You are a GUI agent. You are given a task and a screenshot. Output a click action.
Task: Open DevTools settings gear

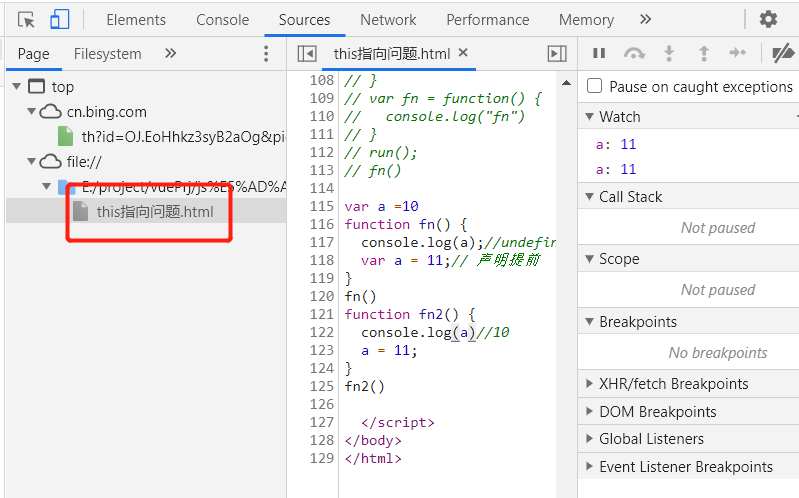point(768,19)
